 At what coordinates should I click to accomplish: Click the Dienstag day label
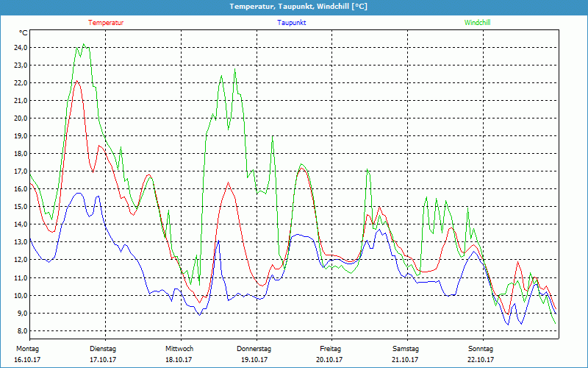[103, 349]
